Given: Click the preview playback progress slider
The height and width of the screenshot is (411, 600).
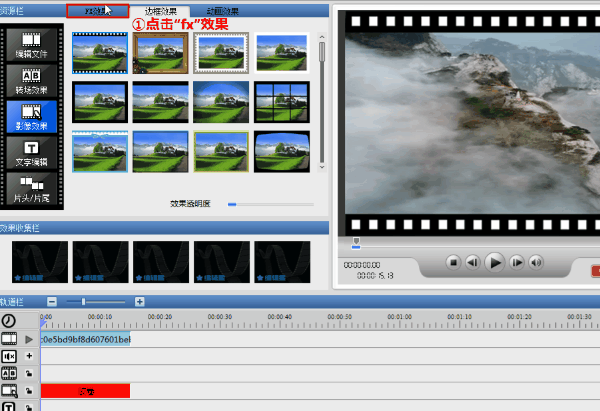Looking at the screenshot, I should pyautogui.click(x=356, y=243).
